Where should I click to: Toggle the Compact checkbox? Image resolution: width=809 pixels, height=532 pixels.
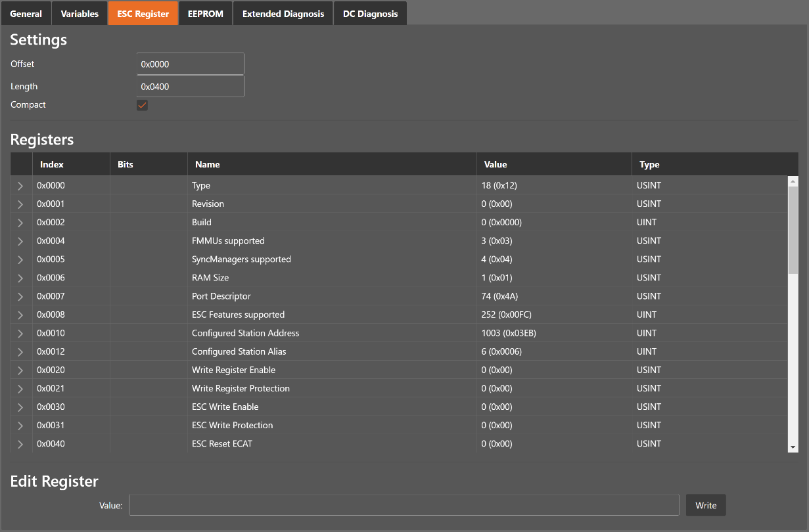tap(142, 105)
